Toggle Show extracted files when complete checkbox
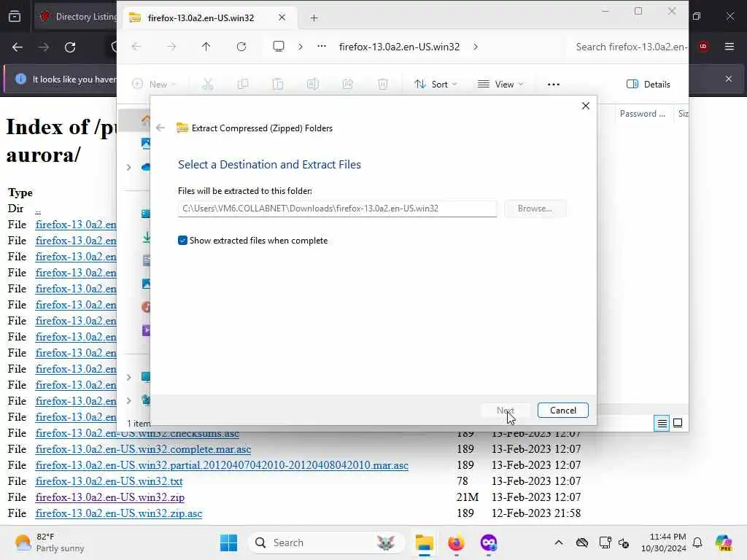Image resolution: width=747 pixels, height=560 pixels. coord(182,241)
